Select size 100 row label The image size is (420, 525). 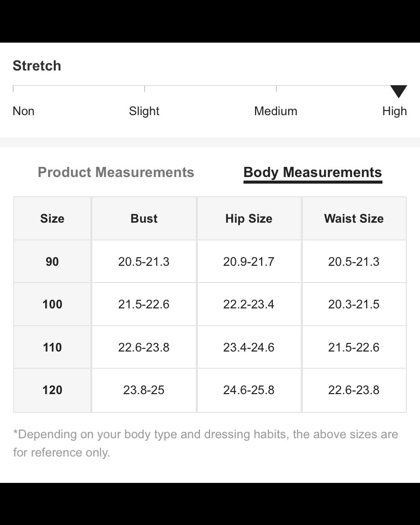52,304
